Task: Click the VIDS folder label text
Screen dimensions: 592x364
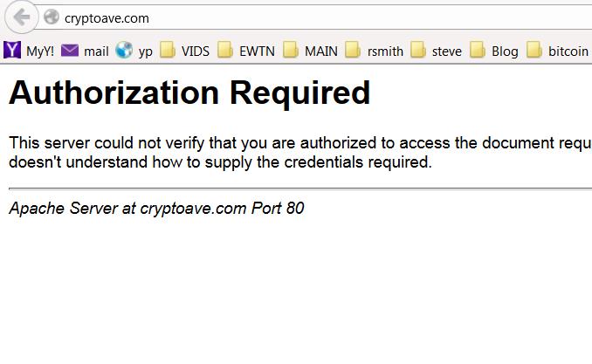Action: [x=196, y=51]
